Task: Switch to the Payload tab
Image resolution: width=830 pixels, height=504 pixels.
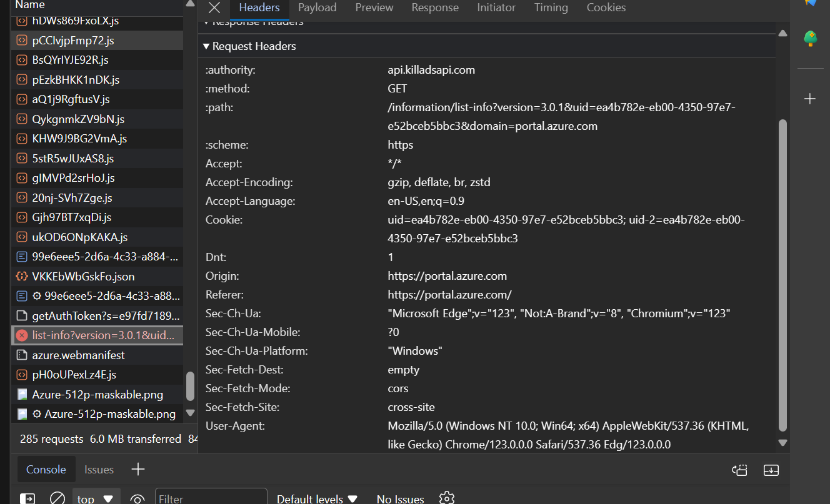Action: click(x=317, y=7)
